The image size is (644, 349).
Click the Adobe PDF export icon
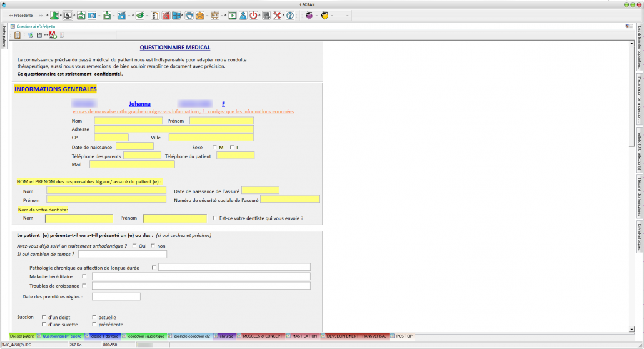(53, 35)
